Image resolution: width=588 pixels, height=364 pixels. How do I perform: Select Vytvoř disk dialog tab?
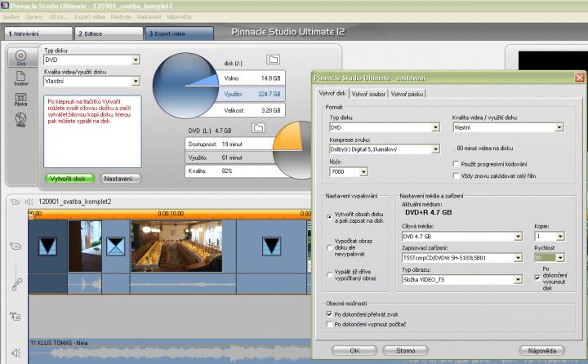click(332, 93)
